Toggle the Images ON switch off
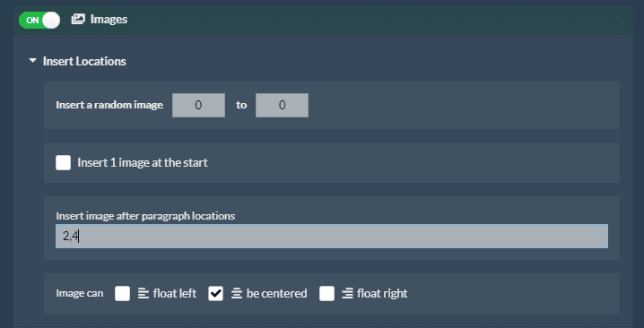This screenshot has height=328, width=644. [x=39, y=20]
